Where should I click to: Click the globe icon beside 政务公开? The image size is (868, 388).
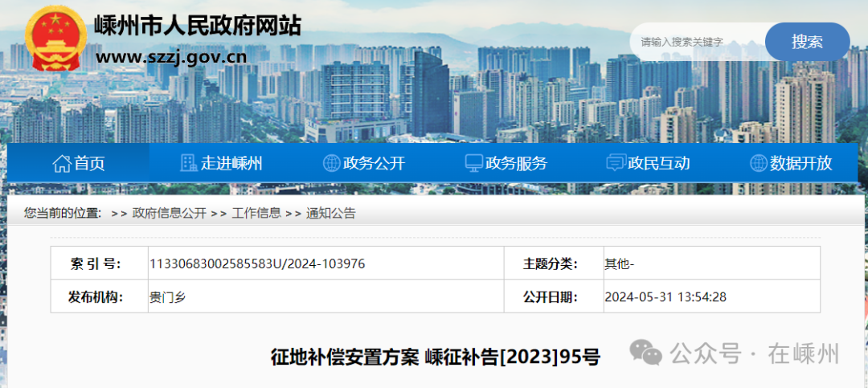click(331, 163)
